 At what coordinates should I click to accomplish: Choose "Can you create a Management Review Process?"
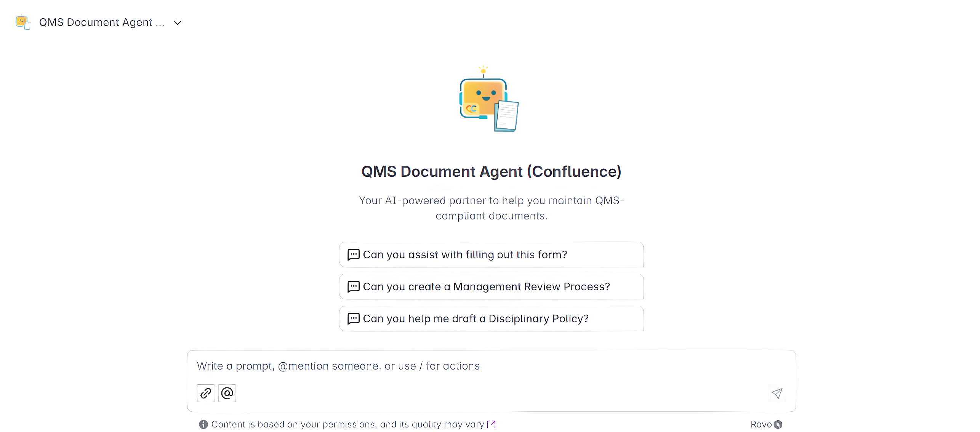point(491,286)
